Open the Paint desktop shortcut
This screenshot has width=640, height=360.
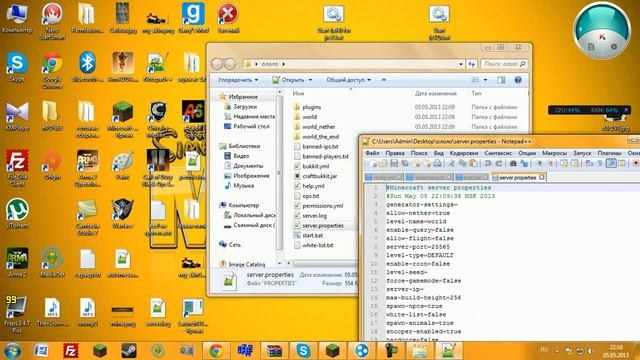click(122, 165)
